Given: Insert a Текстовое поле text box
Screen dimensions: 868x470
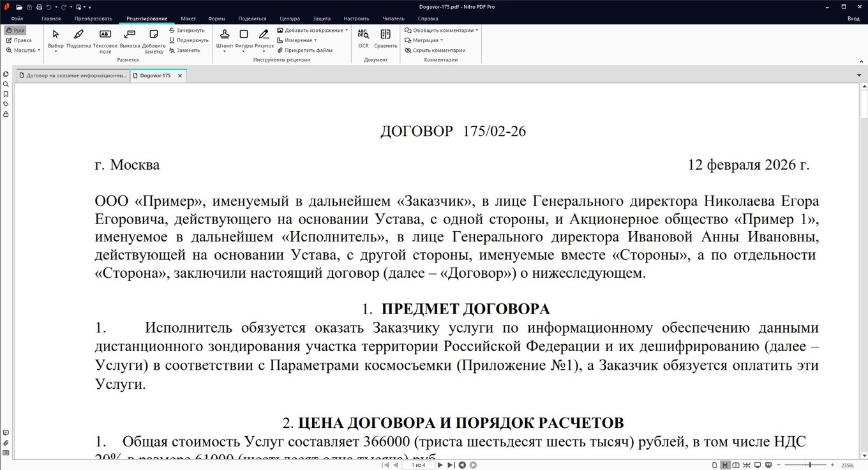Looking at the screenshot, I should click(x=105, y=41).
